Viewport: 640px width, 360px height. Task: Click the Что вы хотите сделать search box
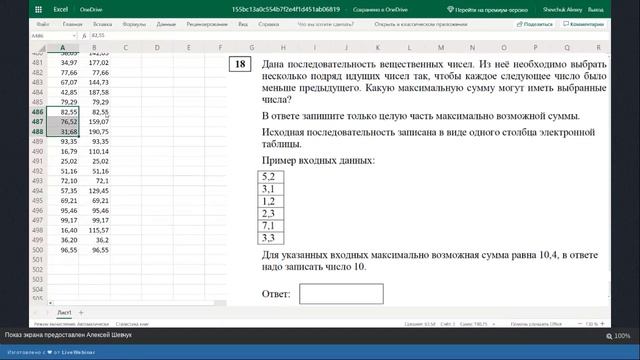click(326, 24)
